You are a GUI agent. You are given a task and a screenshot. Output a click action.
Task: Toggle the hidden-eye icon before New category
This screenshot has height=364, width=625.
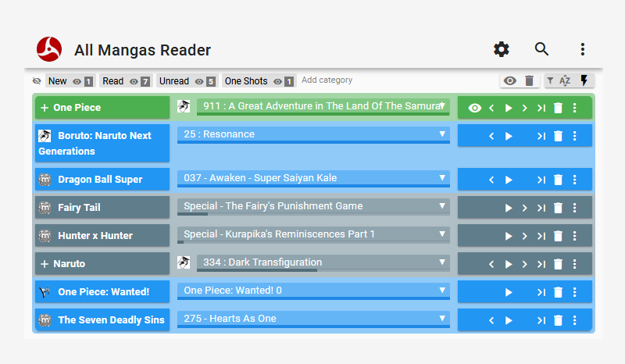tap(37, 81)
